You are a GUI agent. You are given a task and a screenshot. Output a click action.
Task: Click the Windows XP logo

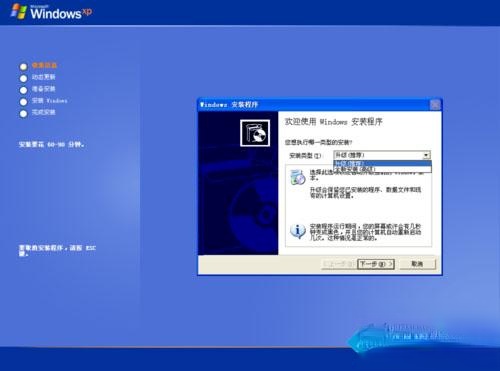coord(51,12)
